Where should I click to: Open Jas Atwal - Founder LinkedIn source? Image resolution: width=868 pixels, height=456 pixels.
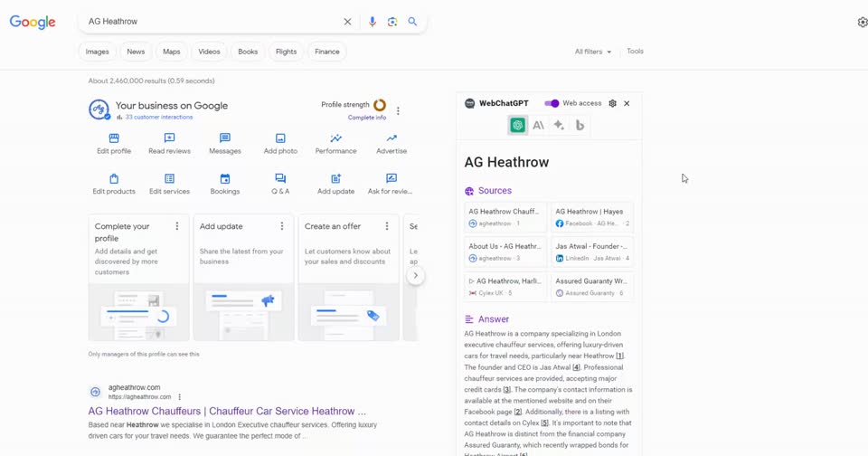[x=592, y=252]
